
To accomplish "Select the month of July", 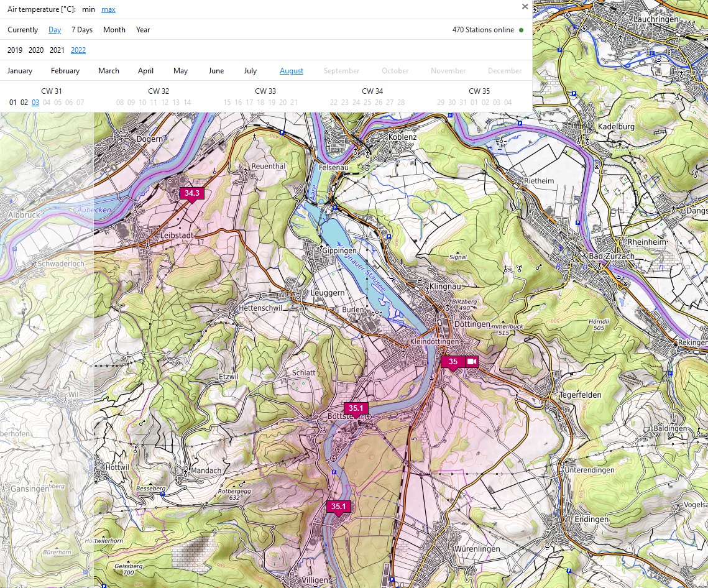I will 251,71.
